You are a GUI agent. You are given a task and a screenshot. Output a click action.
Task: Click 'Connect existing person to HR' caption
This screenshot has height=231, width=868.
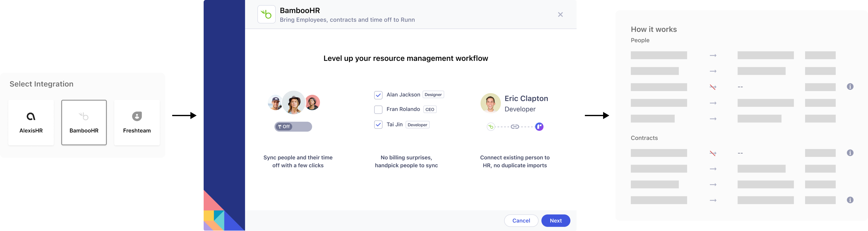(x=515, y=161)
